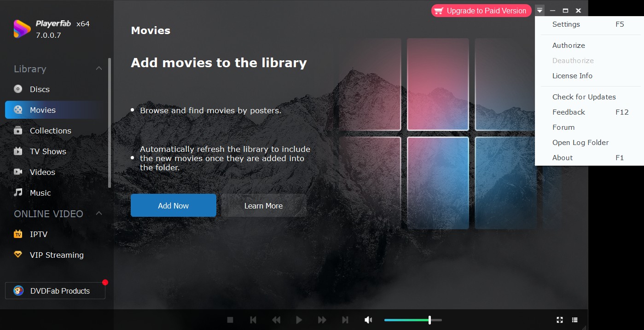Collapse the ONLINE VIDEO section
Viewport: 644px width, 330px height.
(99, 214)
